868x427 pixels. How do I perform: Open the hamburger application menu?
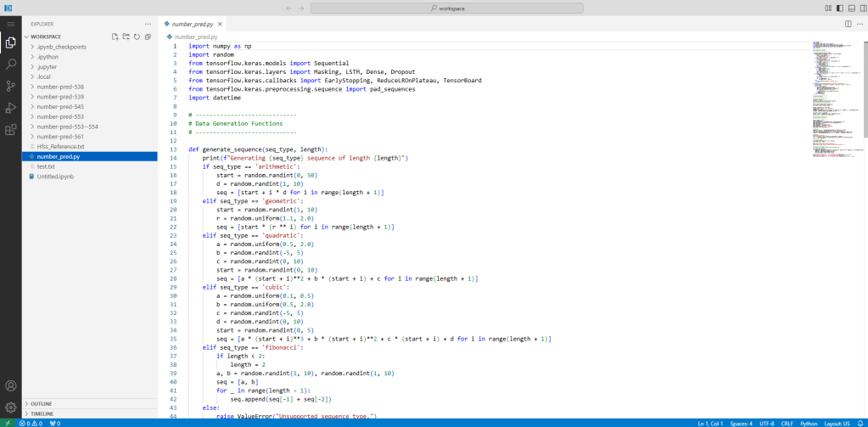10,24
